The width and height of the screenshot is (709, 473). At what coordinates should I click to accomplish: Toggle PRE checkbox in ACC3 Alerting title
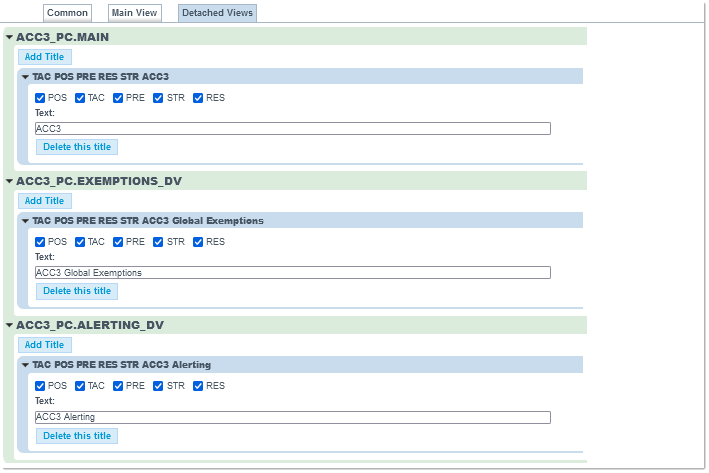coord(119,386)
